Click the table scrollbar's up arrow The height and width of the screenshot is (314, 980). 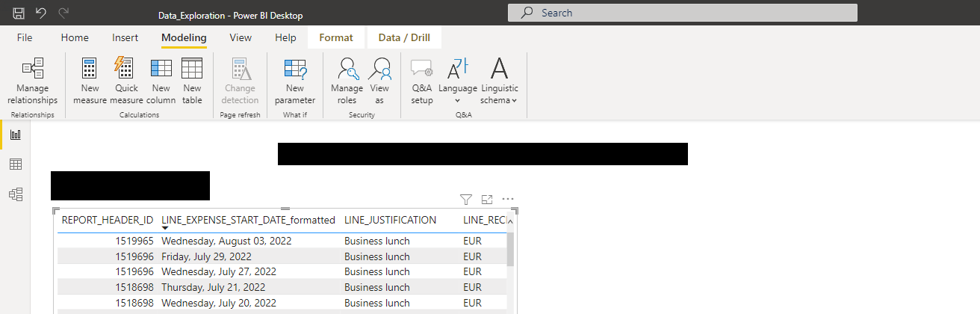pos(511,221)
